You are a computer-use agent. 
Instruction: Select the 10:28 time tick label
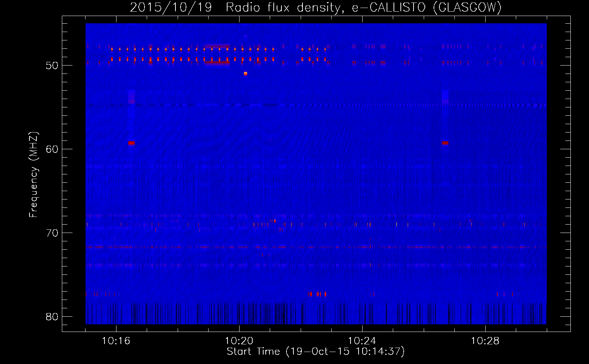coord(485,341)
